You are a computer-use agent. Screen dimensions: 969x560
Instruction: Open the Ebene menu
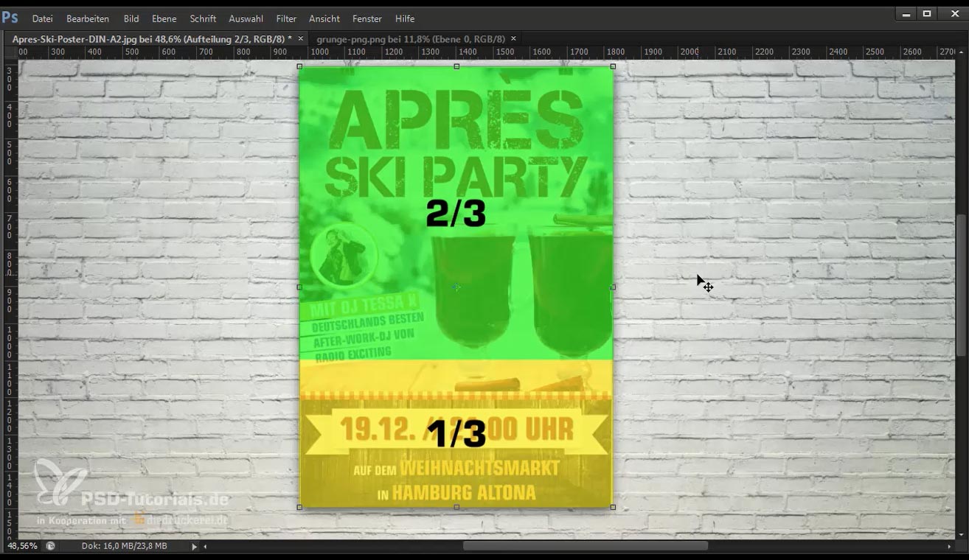[x=164, y=18]
